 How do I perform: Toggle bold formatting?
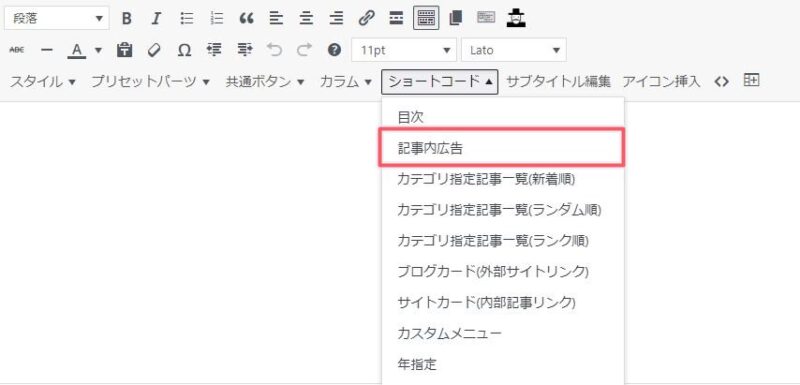coord(127,19)
